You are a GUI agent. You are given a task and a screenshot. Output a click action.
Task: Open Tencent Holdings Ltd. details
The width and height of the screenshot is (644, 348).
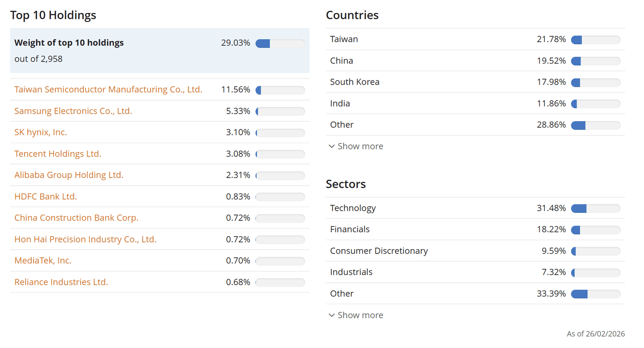pos(58,154)
